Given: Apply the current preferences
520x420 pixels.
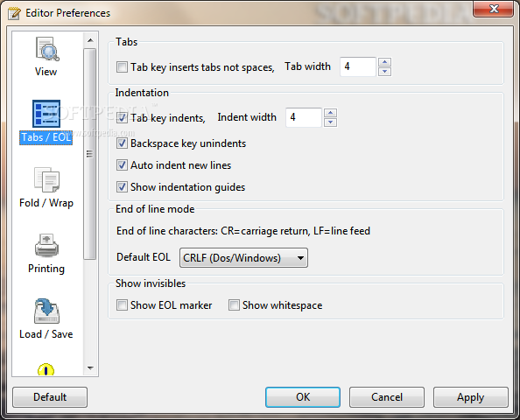Looking at the screenshot, I should (x=471, y=396).
